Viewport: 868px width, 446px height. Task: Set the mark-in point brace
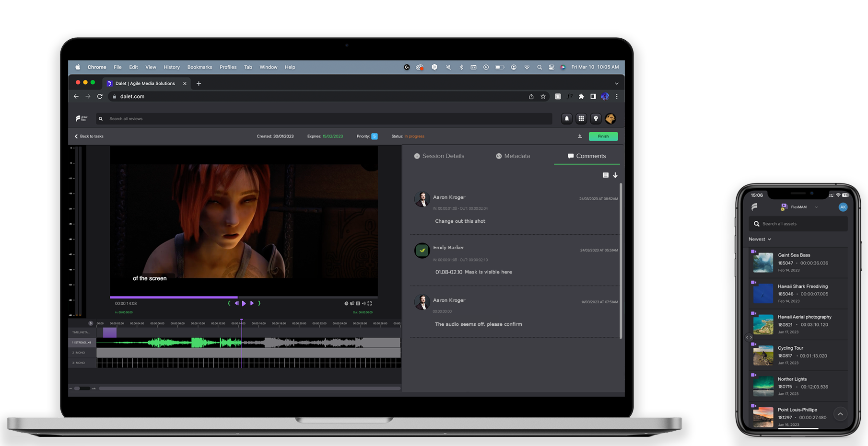coord(229,303)
